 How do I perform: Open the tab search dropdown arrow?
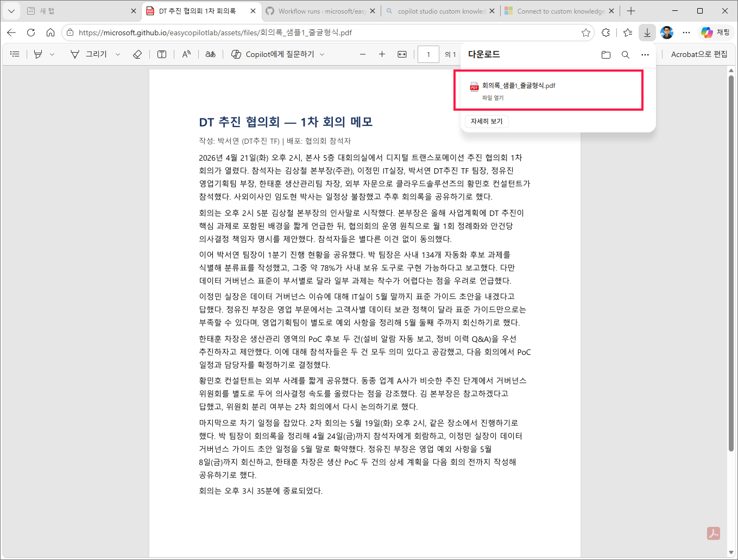(11, 11)
